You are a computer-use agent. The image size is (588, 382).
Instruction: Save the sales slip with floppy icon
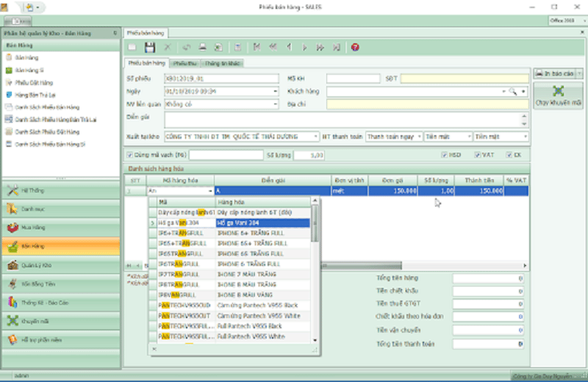click(150, 47)
